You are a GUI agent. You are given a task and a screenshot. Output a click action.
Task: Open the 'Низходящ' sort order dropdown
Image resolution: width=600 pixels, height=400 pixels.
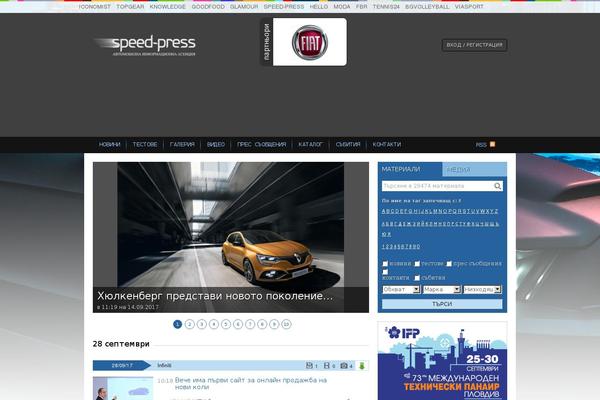click(x=482, y=290)
